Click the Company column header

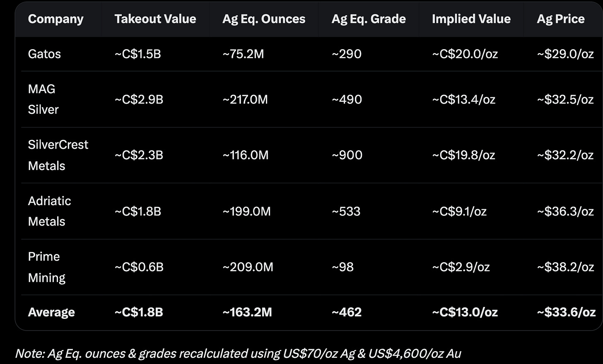[55, 19]
